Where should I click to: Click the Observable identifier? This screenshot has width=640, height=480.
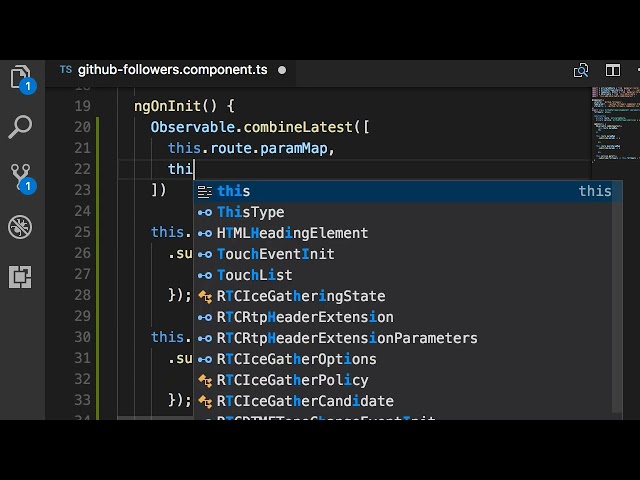(193, 127)
